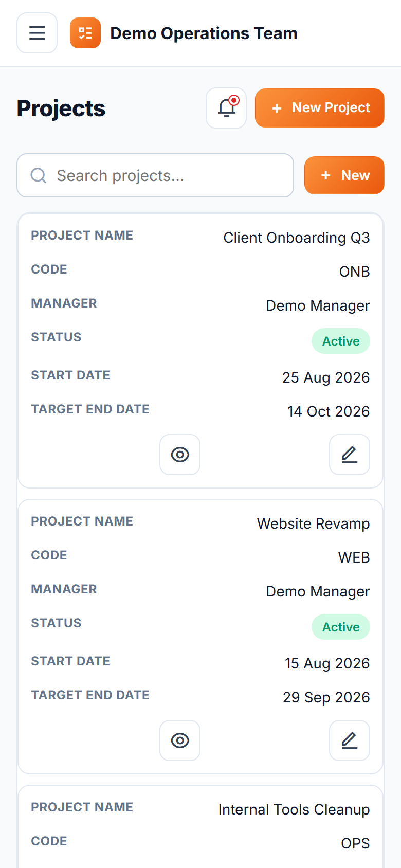View the Client Onboarding Q3 project
Screen dimensions: 401x868
coord(180,455)
